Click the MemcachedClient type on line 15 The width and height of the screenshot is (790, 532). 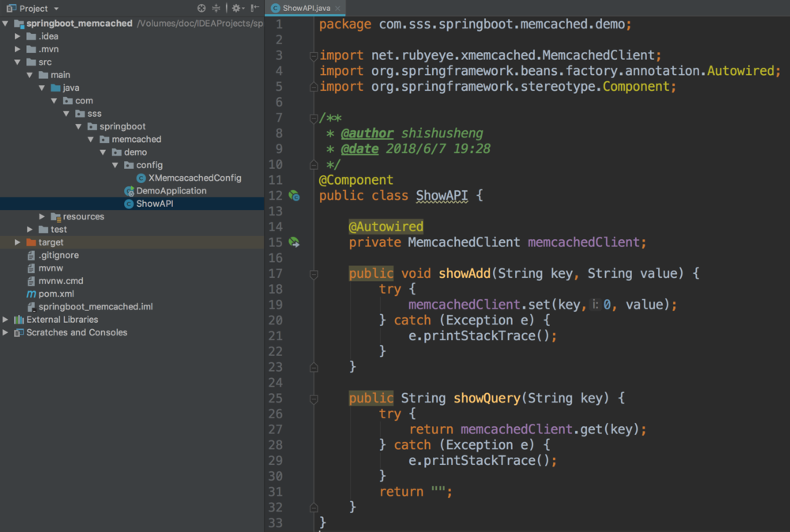click(x=464, y=242)
